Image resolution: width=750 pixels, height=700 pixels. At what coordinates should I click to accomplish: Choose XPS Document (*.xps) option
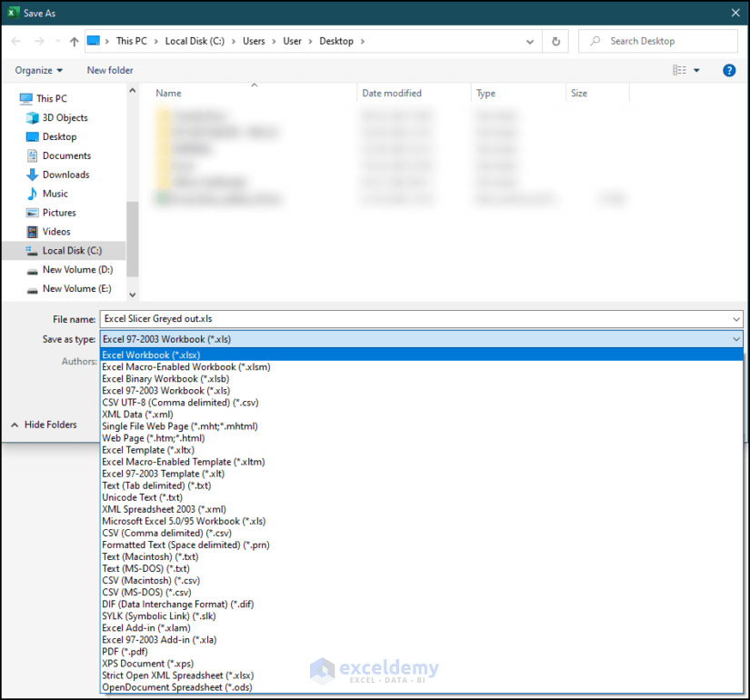click(x=422, y=664)
